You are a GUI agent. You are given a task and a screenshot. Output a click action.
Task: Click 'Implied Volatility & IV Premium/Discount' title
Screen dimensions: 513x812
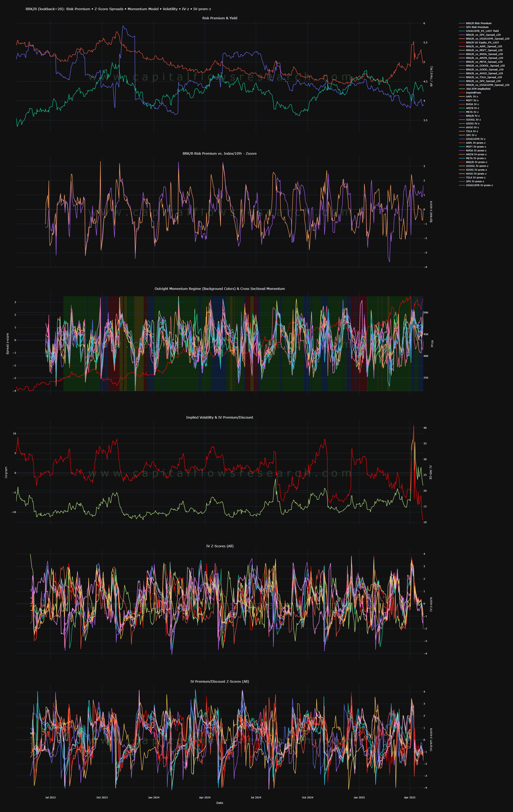[220, 417]
